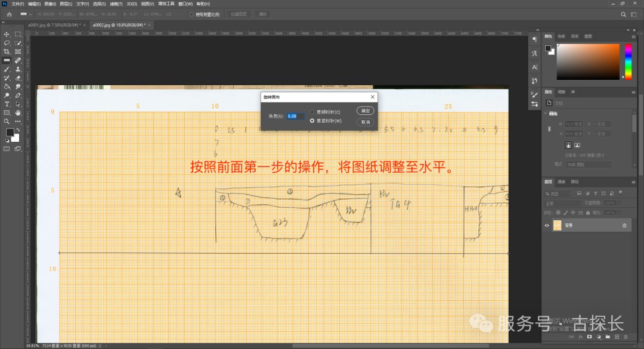Confirm rotation with the OK button
This screenshot has height=349, width=644.
pos(365,111)
